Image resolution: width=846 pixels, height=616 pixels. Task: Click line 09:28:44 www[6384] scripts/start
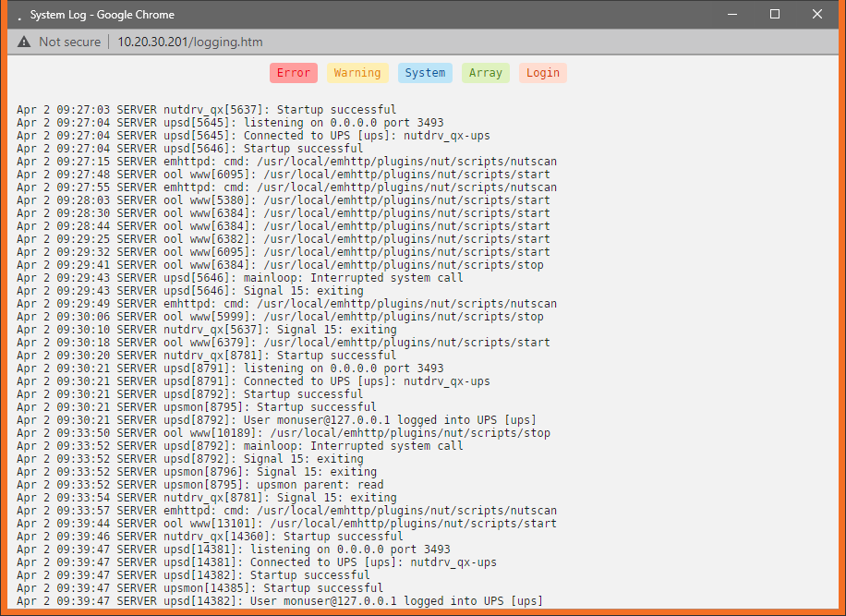click(284, 226)
